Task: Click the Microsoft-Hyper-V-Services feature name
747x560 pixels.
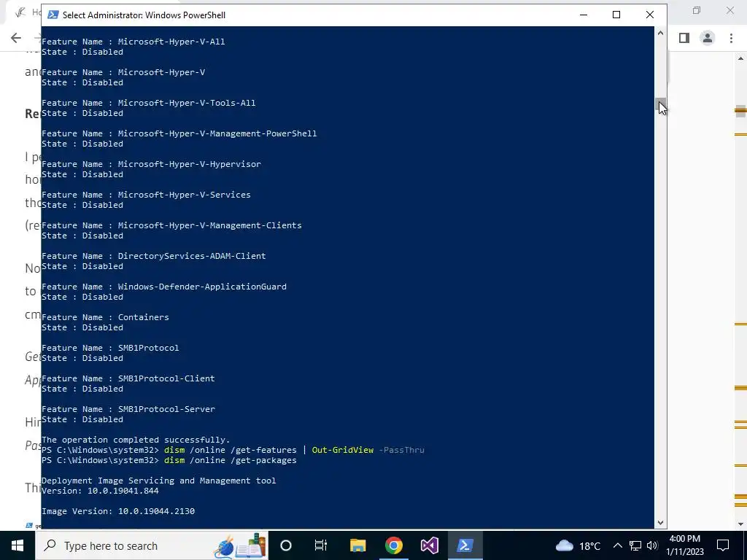Action: click(x=185, y=194)
